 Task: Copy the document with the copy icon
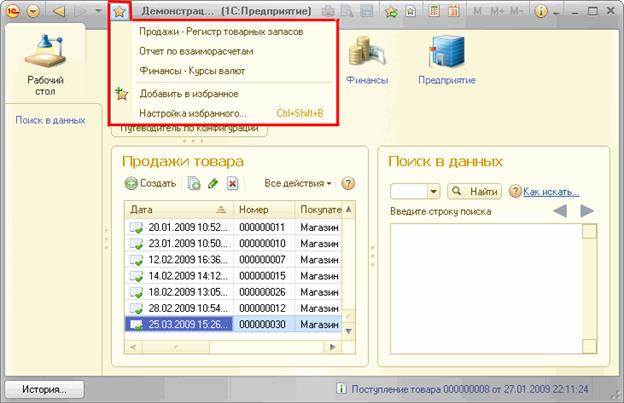tap(194, 183)
